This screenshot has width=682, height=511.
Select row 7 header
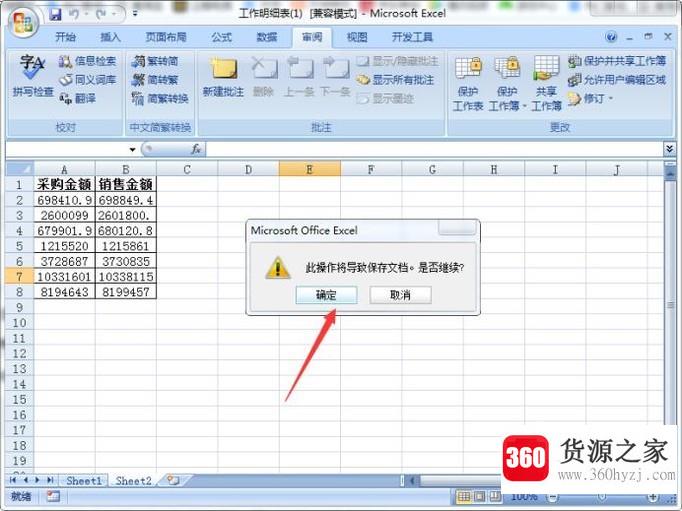point(19,277)
